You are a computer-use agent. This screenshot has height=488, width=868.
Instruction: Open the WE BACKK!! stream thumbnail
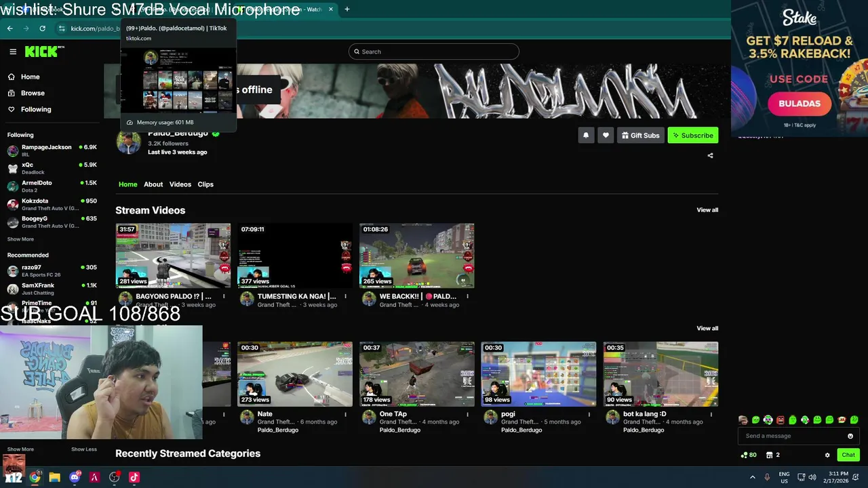(x=417, y=256)
